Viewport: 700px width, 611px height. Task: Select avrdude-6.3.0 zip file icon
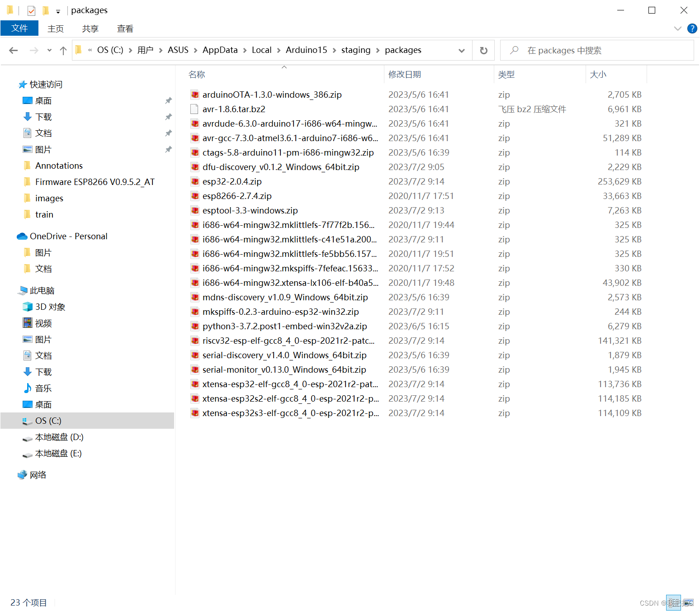point(194,123)
